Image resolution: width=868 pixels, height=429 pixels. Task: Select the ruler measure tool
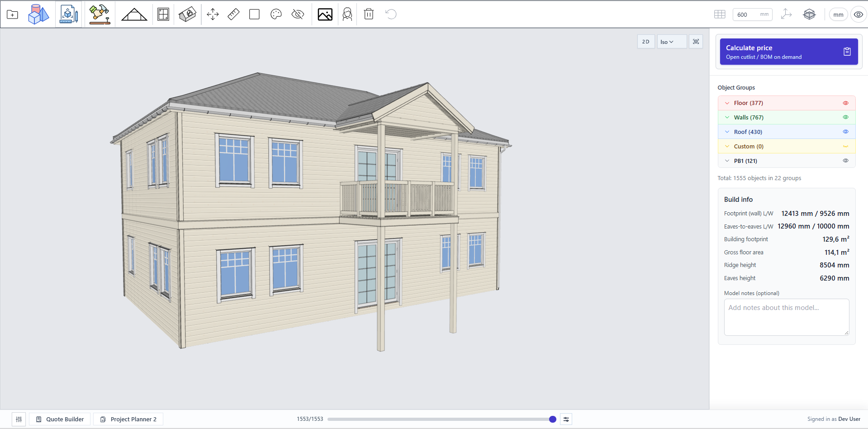[x=233, y=14]
